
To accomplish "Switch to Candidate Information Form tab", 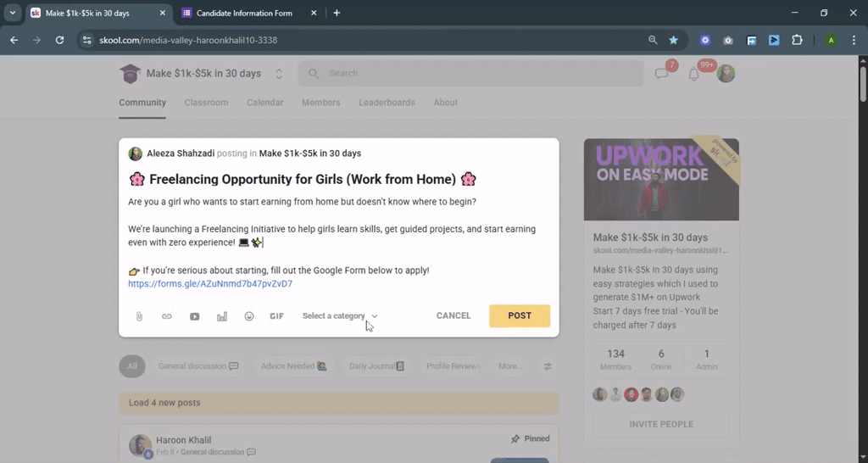I will (x=244, y=13).
